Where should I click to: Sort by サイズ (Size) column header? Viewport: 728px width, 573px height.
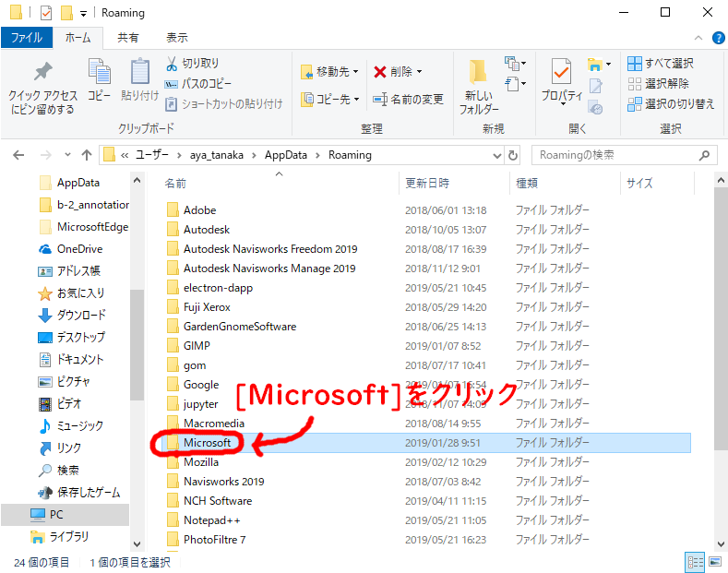[639, 184]
